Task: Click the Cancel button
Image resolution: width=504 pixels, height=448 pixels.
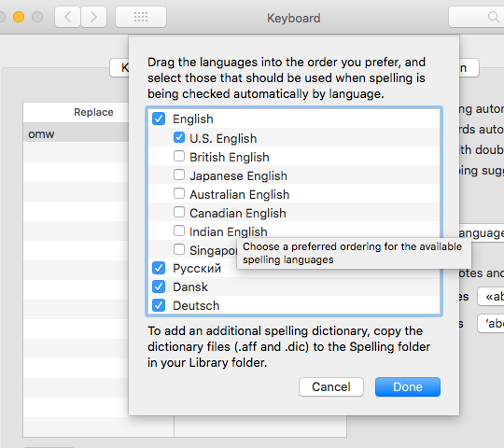Action: (x=331, y=386)
